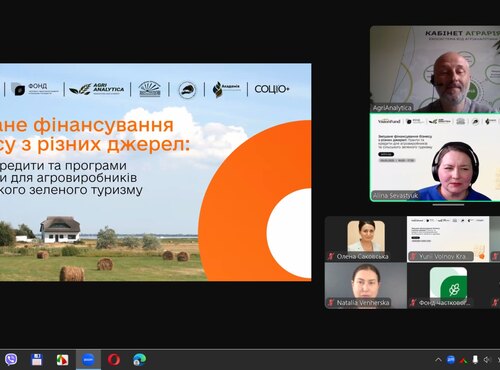This screenshot has height=370, width=500.
Task: Click muted mic icon for Natalia Venherska
Action: (331, 303)
